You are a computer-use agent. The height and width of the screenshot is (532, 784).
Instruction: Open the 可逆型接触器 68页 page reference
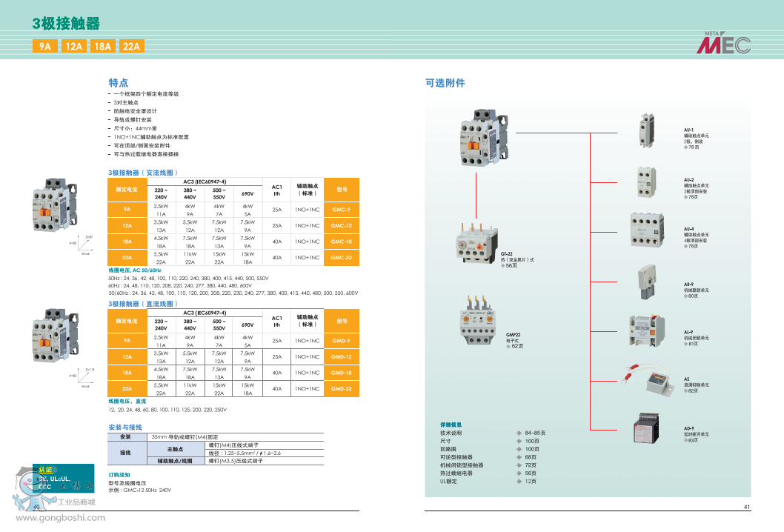530,457
